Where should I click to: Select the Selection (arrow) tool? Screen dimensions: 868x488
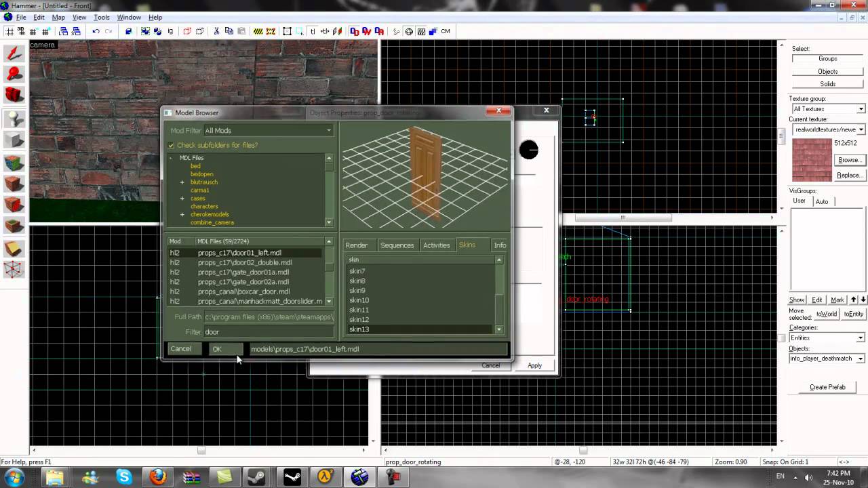[14, 53]
